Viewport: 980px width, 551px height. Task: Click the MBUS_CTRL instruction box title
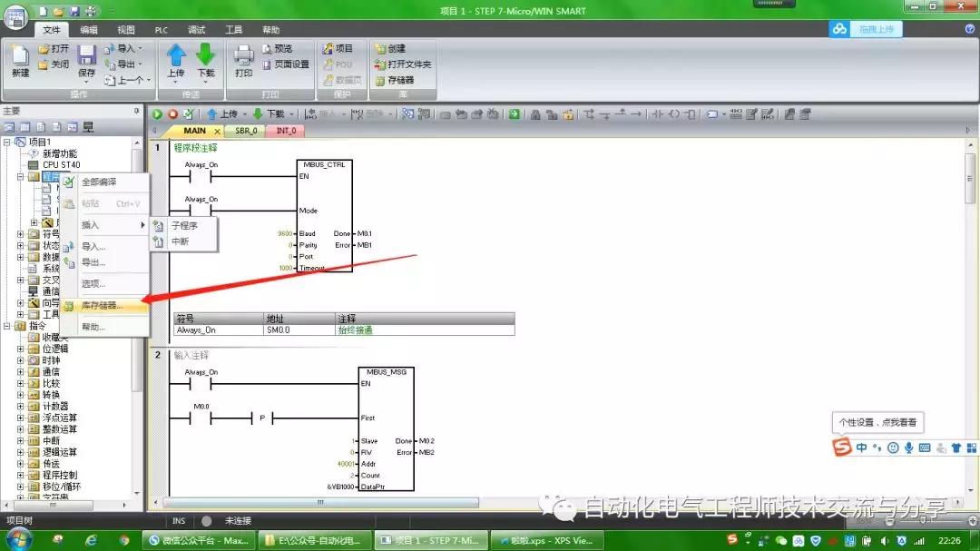pos(324,164)
